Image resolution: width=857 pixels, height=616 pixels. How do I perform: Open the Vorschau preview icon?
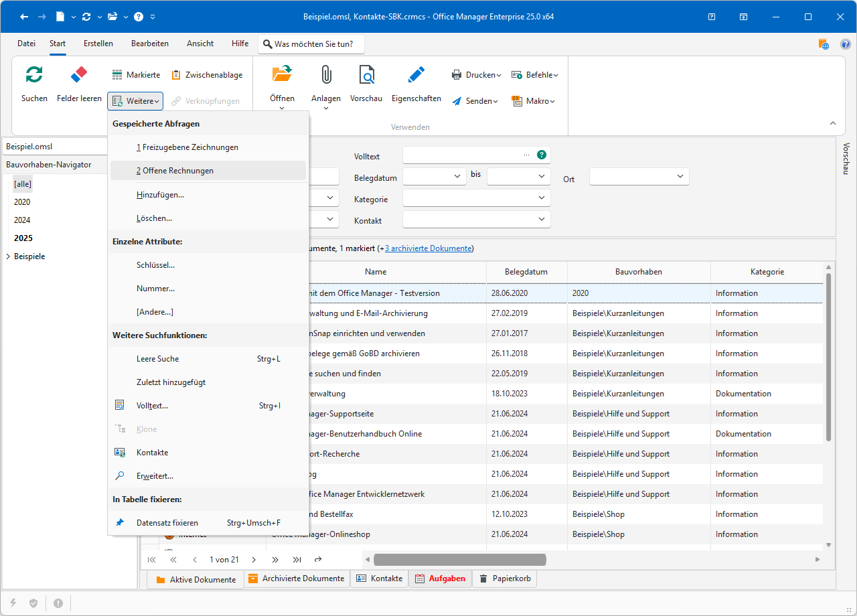[366, 74]
